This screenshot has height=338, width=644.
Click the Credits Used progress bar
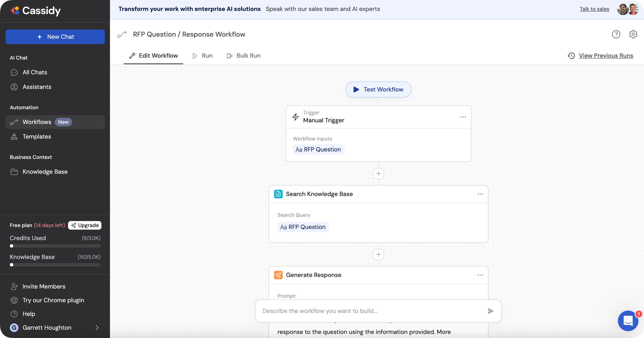coord(55,246)
